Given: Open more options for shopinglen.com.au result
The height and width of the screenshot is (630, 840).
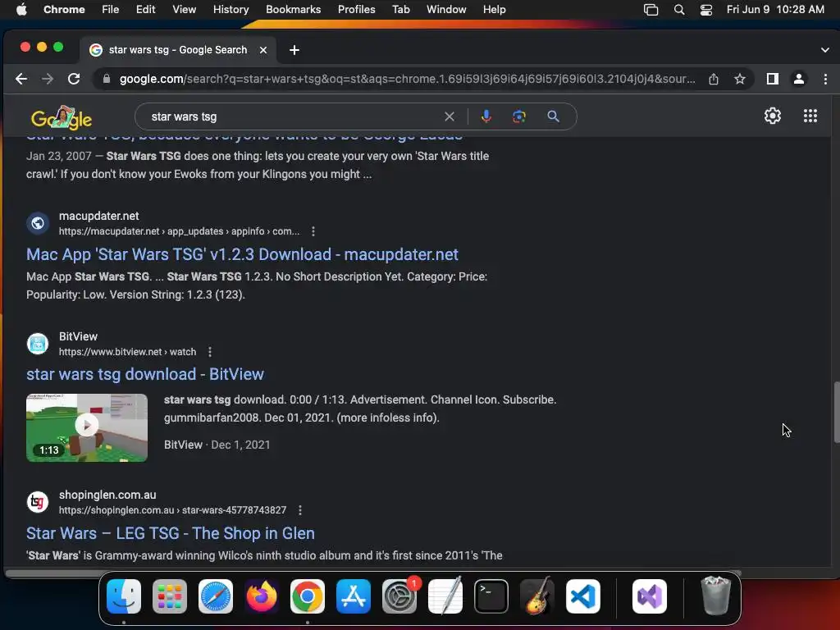Looking at the screenshot, I should pos(300,510).
